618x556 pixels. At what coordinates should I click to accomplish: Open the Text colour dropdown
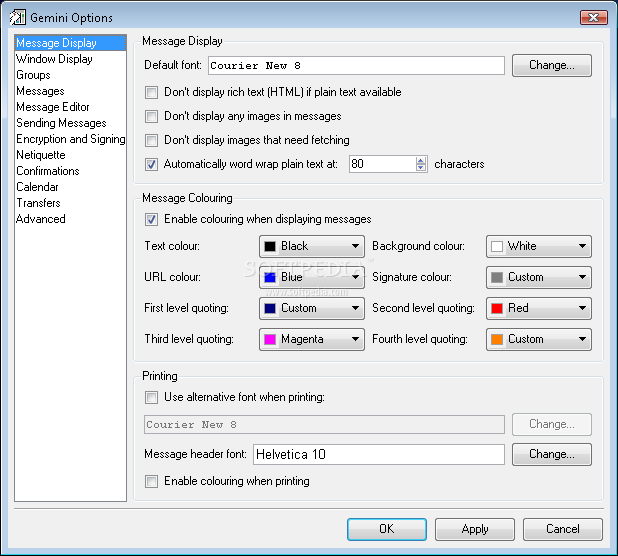[x=312, y=246]
